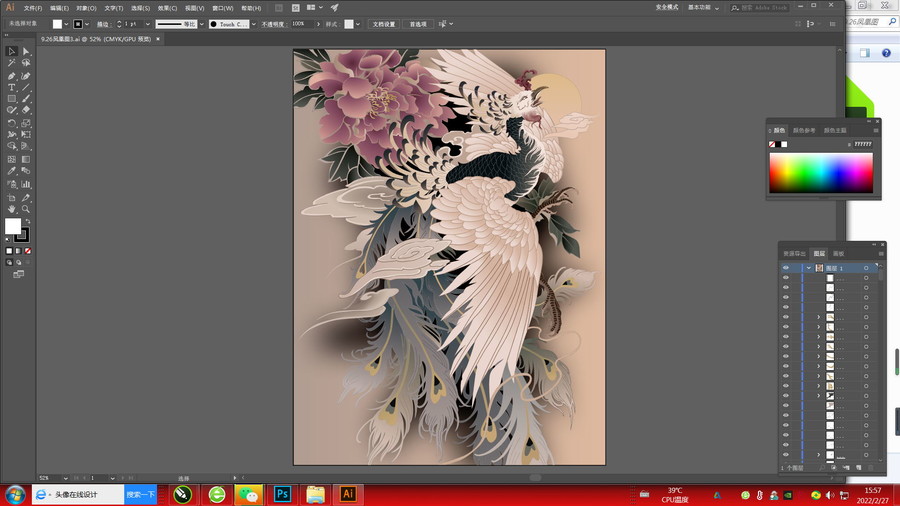Click the delete layer trash icon

point(870,468)
